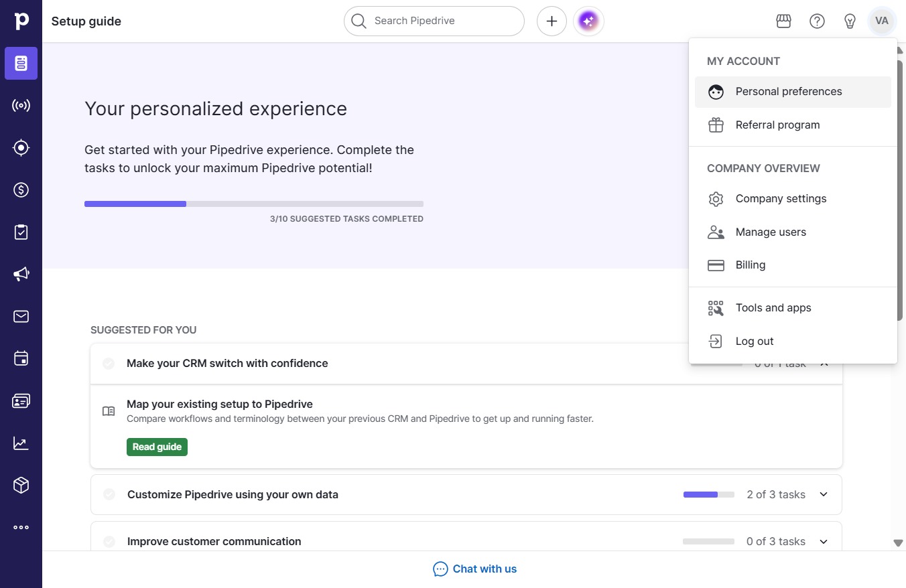Click the Chat with us link

(x=484, y=569)
